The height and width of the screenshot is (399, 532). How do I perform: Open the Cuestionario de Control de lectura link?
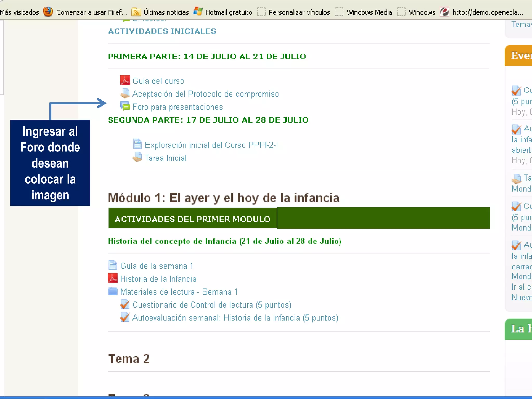click(x=212, y=305)
